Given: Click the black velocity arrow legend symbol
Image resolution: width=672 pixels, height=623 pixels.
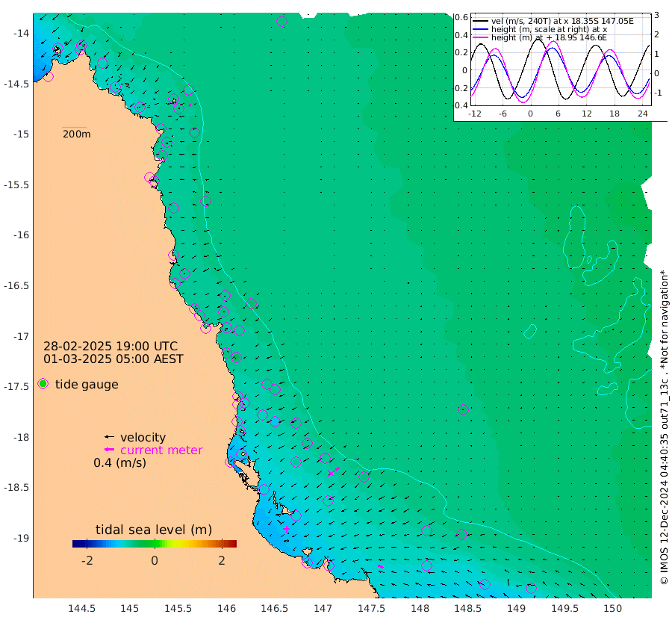Looking at the screenshot, I should click(109, 437).
